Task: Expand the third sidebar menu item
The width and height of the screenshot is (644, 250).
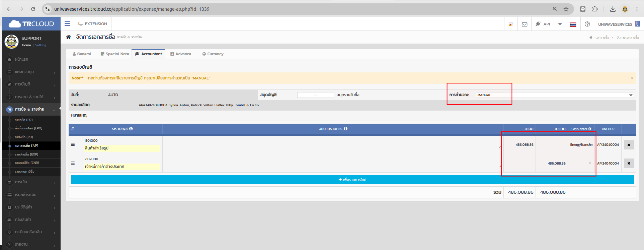Action: [x=31, y=84]
